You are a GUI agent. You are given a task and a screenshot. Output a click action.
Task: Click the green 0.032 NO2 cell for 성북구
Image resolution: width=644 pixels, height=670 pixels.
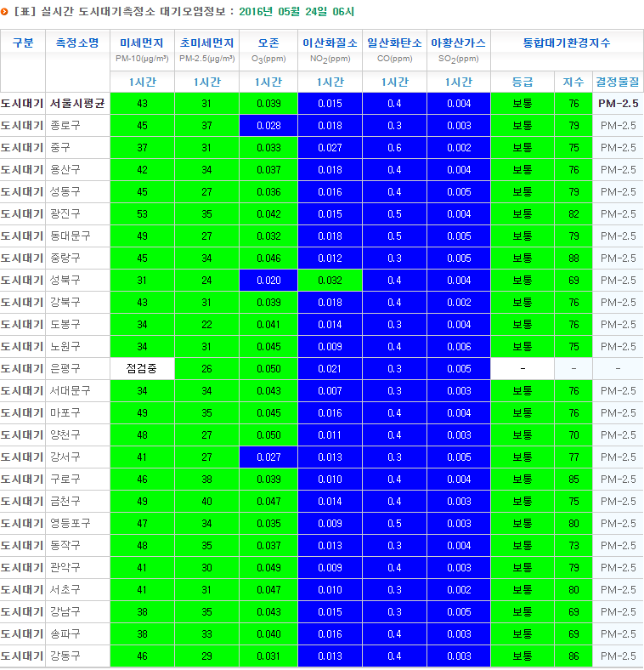(330, 281)
